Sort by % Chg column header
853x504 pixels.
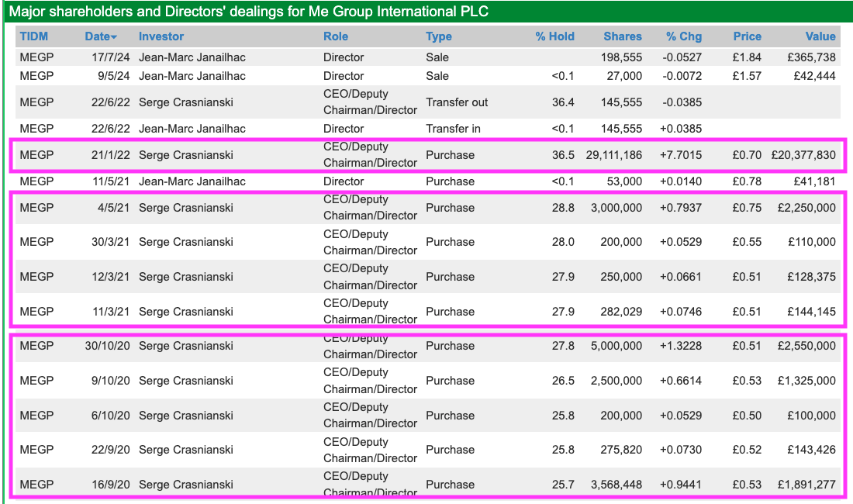pos(684,36)
